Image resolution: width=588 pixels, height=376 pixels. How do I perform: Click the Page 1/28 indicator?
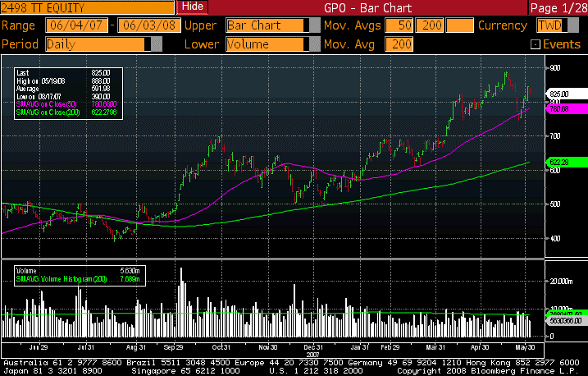click(558, 7)
